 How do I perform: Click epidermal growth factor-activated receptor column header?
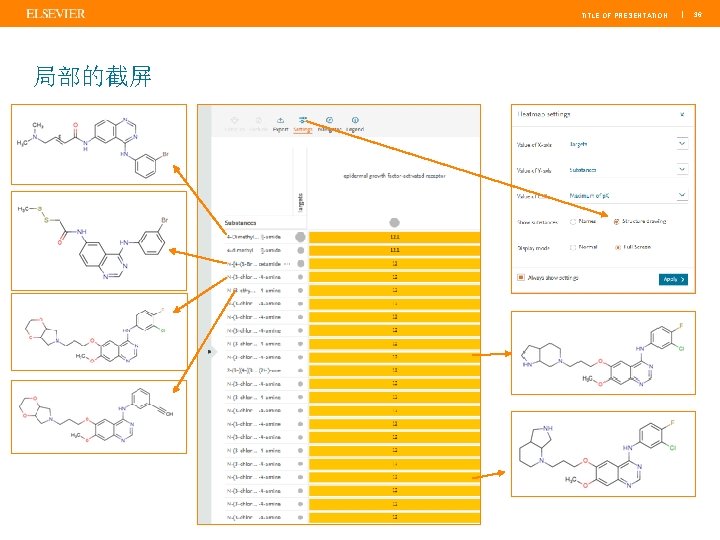click(x=394, y=176)
